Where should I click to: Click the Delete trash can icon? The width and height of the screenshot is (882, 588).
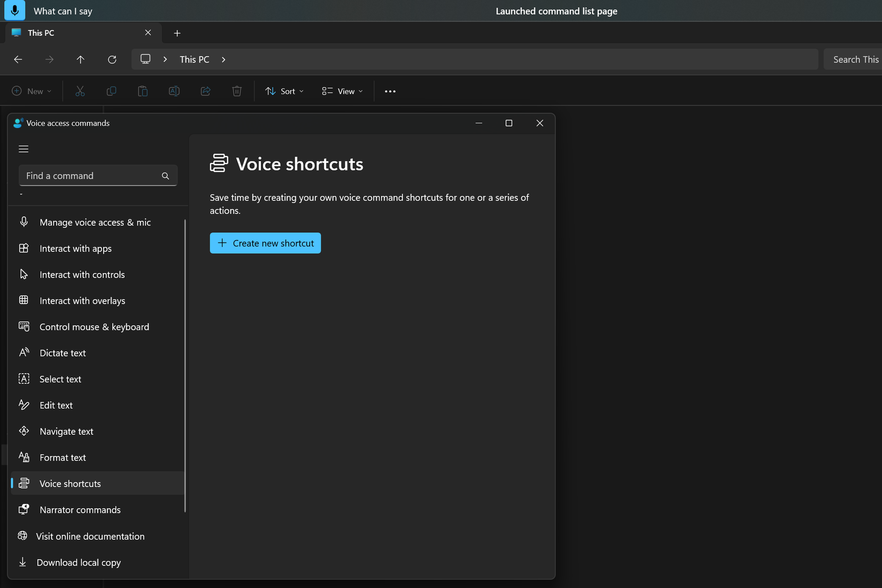237,91
